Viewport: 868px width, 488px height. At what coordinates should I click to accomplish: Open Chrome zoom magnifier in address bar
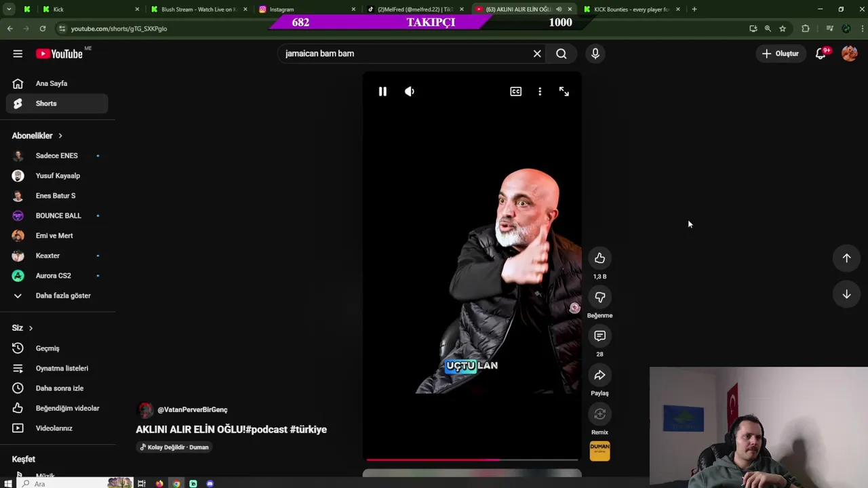point(768,28)
